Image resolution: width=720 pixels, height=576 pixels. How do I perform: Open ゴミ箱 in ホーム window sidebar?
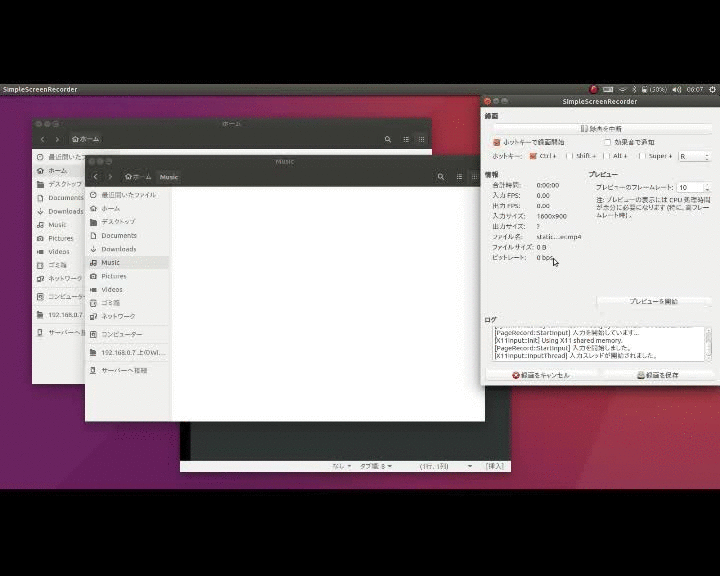pyautogui.click(x=59, y=265)
